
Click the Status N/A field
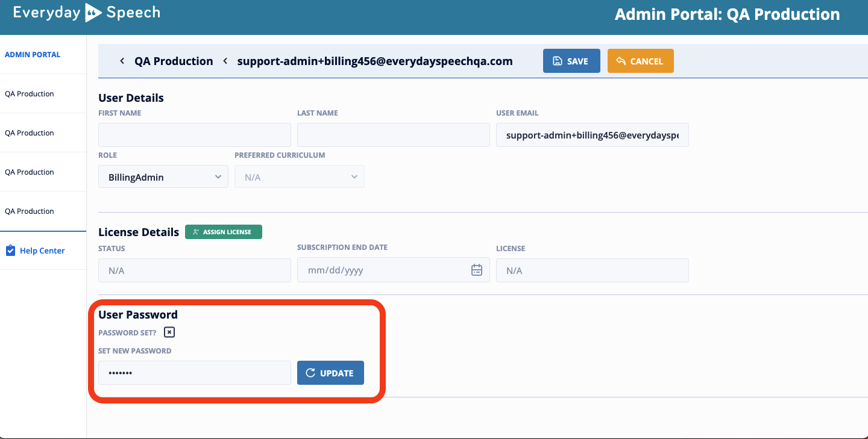195,270
